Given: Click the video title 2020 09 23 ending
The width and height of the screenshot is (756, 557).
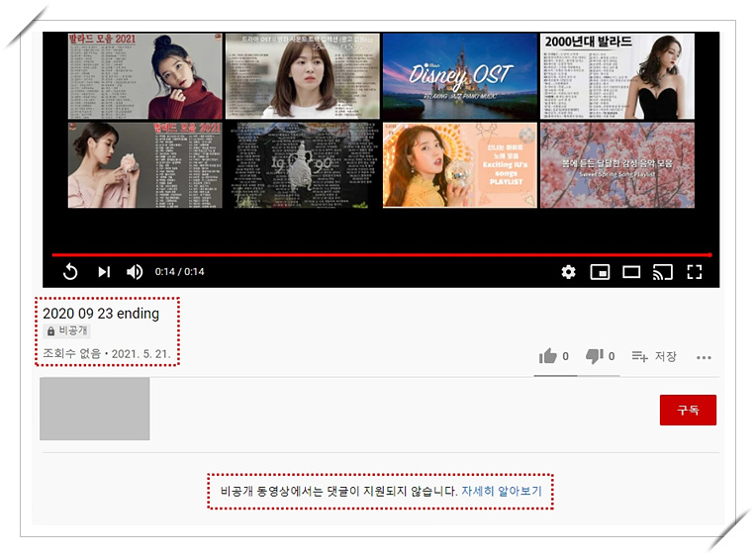Looking at the screenshot, I should [101, 314].
